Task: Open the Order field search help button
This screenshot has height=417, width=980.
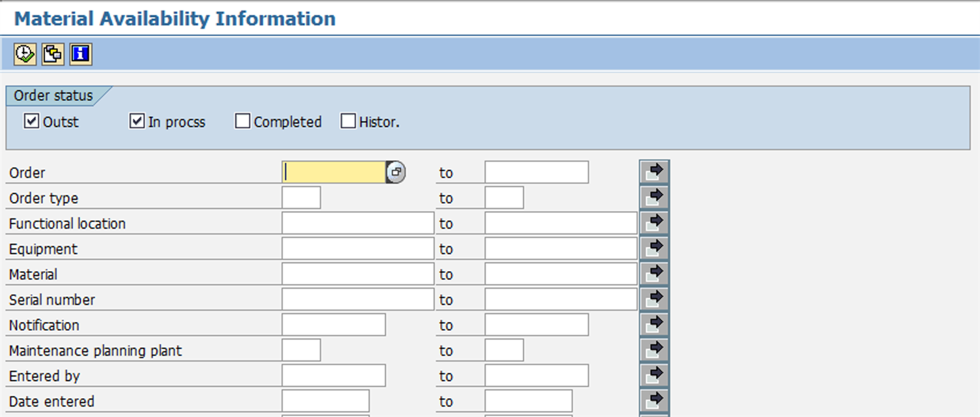Action: pos(395,173)
